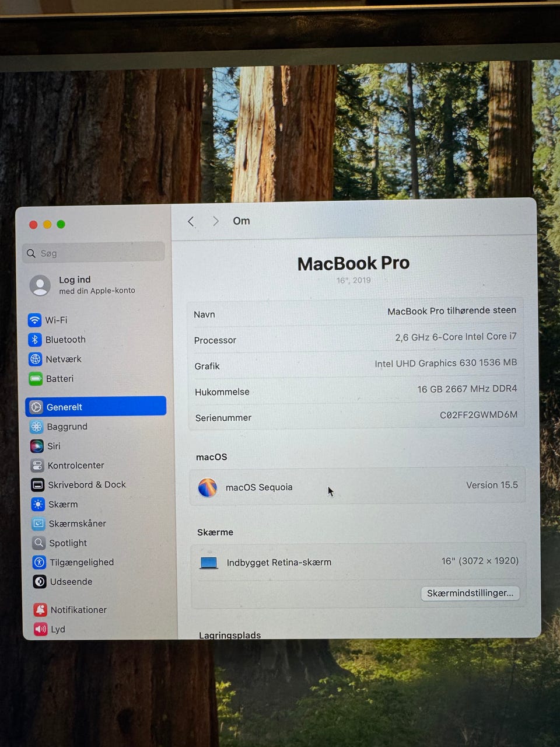The height and width of the screenshot is (747, 560).
Task: Click the Serienummer value C02FF2GWMD6M
Action: 478,415
